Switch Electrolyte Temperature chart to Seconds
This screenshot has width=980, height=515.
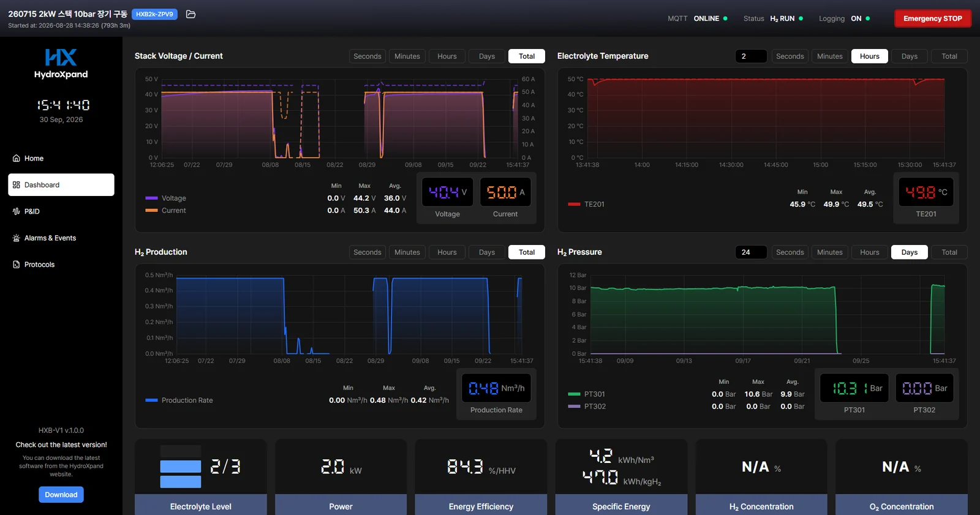pyautogui.click(x=790, y=56)
